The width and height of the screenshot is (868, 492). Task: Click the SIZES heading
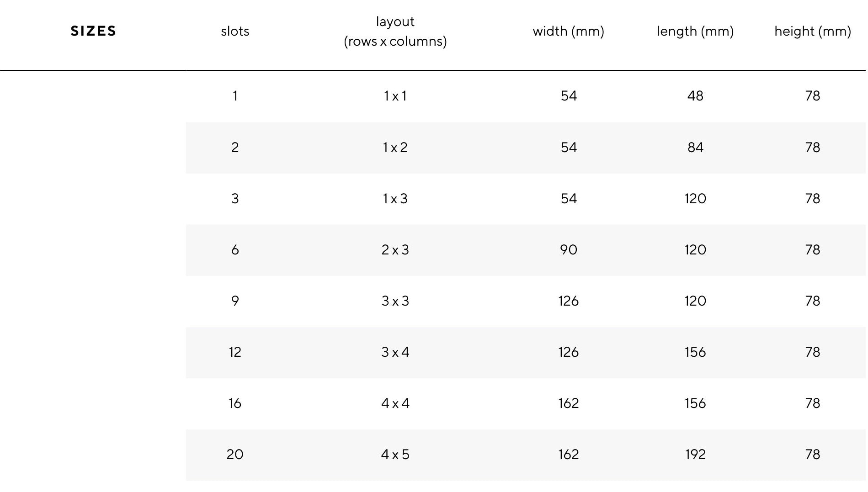click(x=93, y=31)
